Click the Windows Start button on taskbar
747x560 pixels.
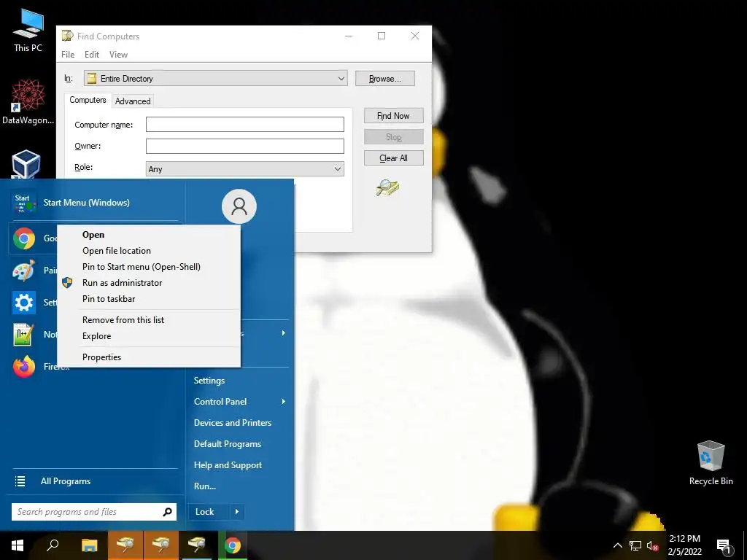(x=18, y=545)
